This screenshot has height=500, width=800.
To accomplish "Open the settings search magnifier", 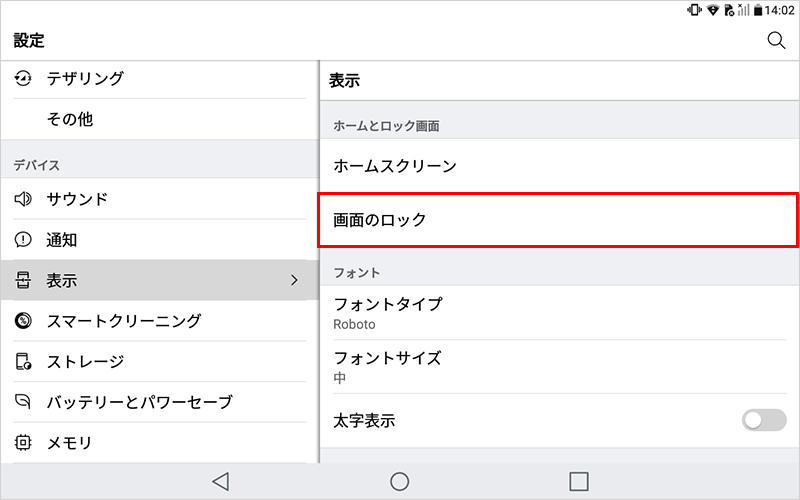I will [776, 40].
